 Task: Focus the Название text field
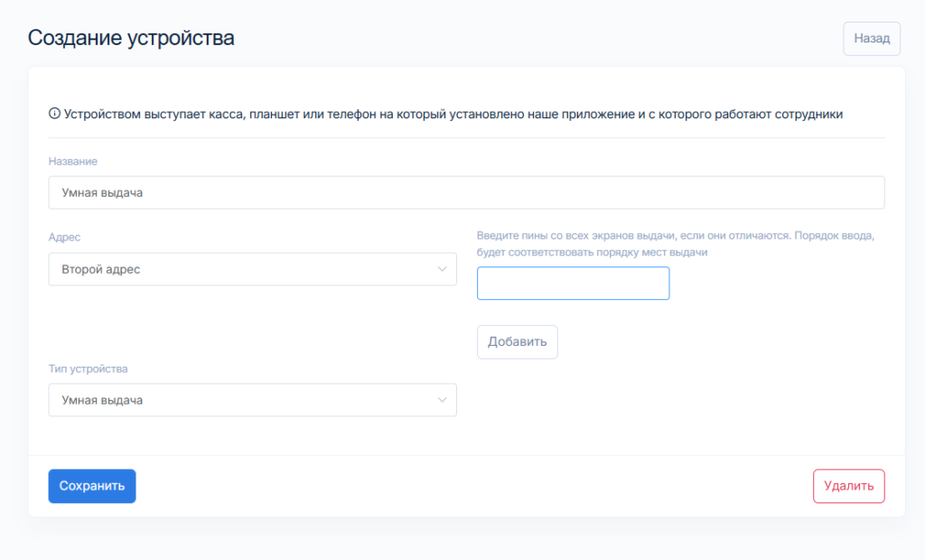click(466, 192)
